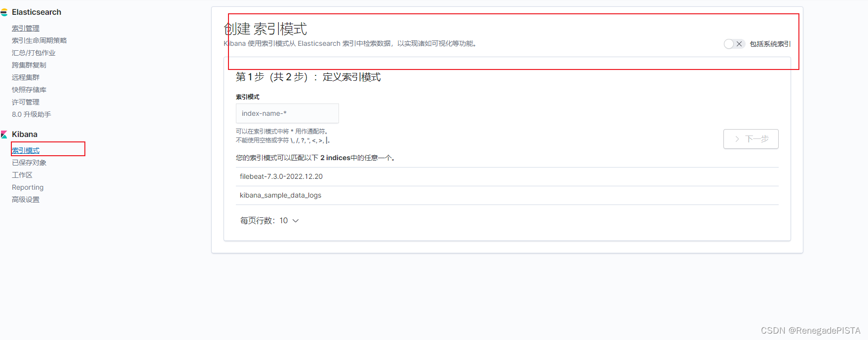This screenshot has width=868, height=340.
Task: Click the Elasticsearch section heading
Action: click(37, 12)
